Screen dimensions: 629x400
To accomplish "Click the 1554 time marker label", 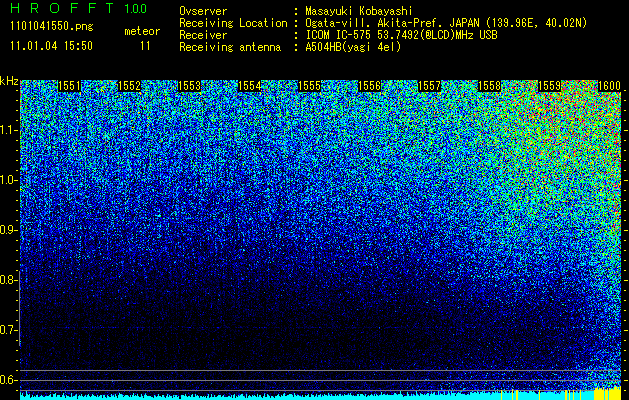I will point(250,86).
